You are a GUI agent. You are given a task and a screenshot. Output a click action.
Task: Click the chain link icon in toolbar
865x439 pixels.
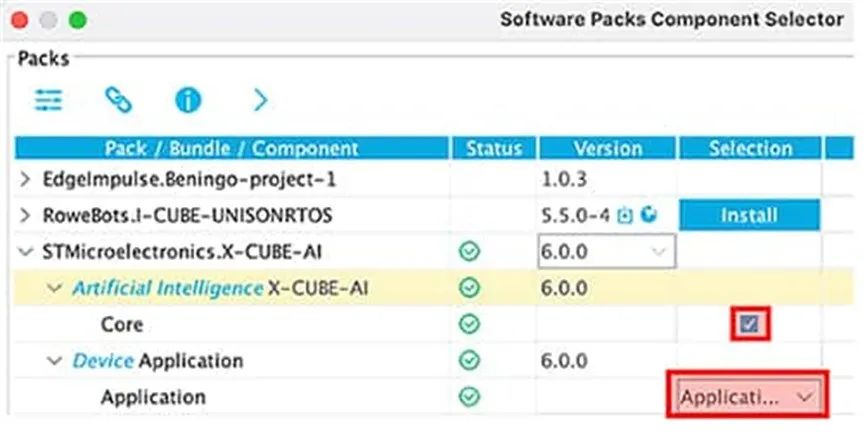118,99
